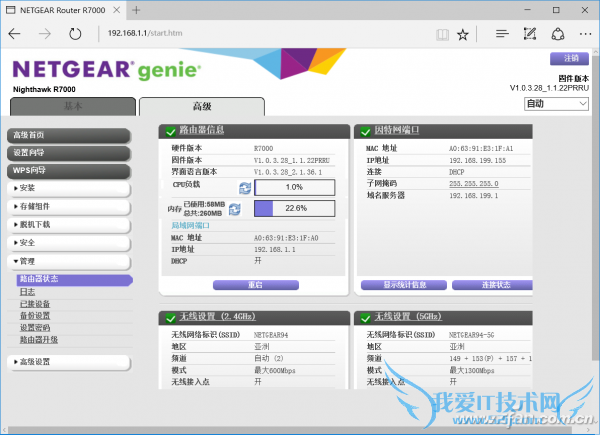Click the firmware text V1.0.3.28_1.1.22PRRU top right
This screenshot has height=435, width=600.
[x=549, y=88]
